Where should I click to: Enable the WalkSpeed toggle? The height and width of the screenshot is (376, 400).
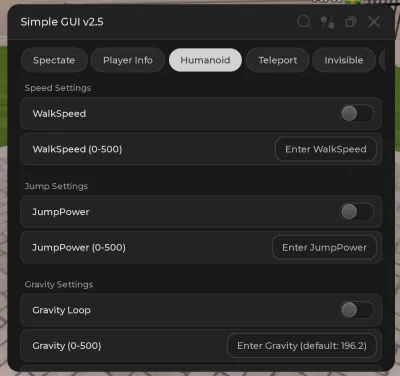click(x=357, y=114)
